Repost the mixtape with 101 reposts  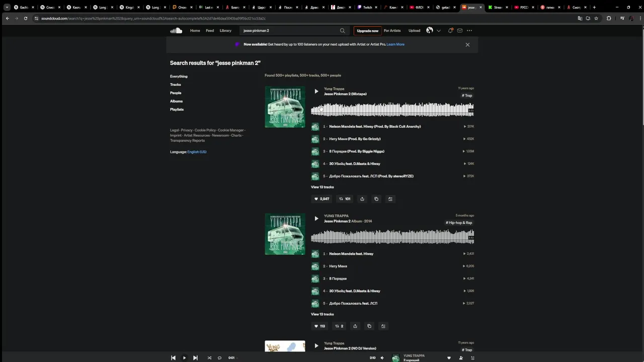pos(345,199)
